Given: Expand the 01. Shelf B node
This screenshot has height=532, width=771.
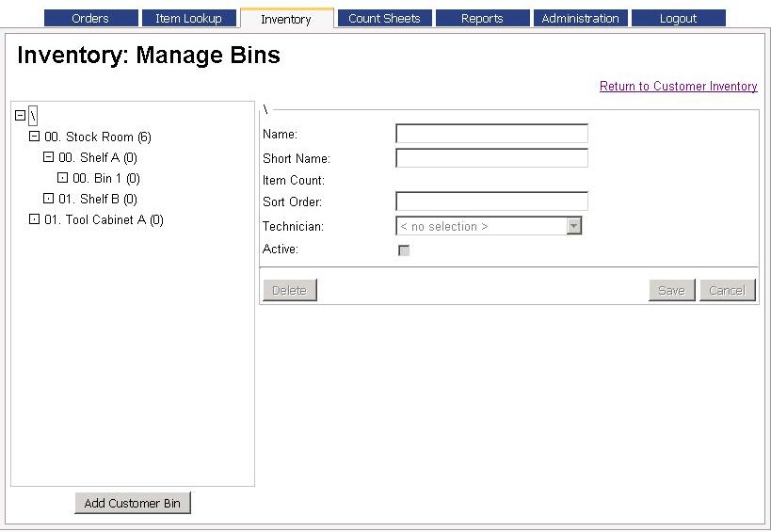Looking at the screenshot, I should coord(49,199).
